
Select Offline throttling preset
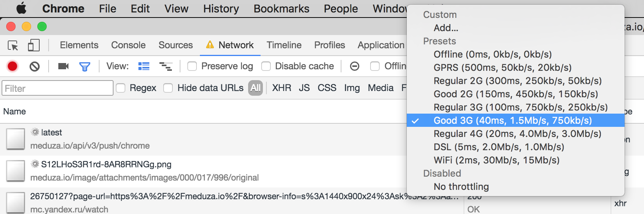pyautogui.click(x=516, y=54)
